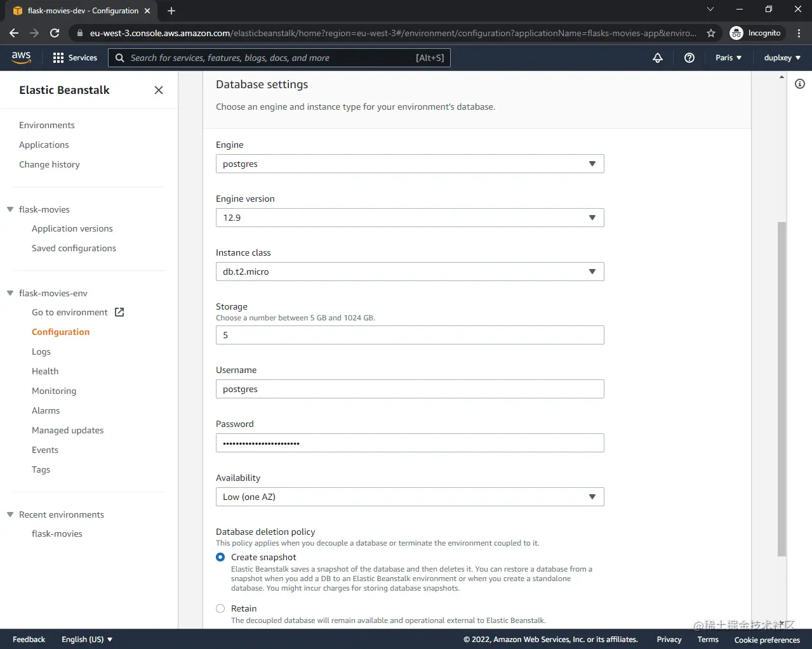Click the notifications bell icon

pyautogui.click(x=658, y=58)
